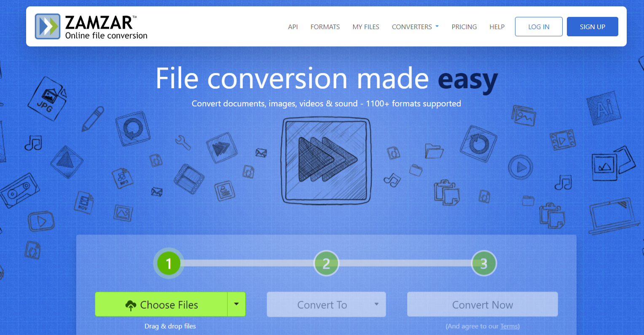Click the SIGN UP button
Image resolution: width=644 pixels, height=335 pixels.
pos(592,27)
